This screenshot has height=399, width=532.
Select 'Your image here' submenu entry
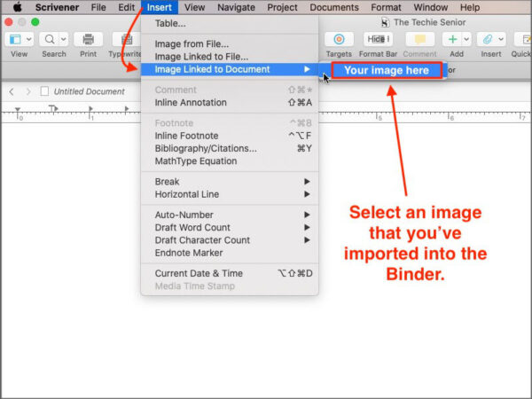(387, 70)
